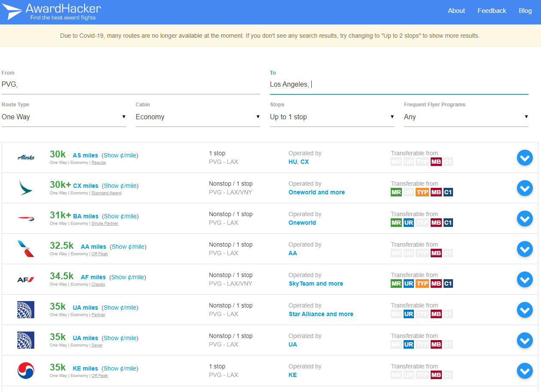Click the United logo in Partner row

26,310
